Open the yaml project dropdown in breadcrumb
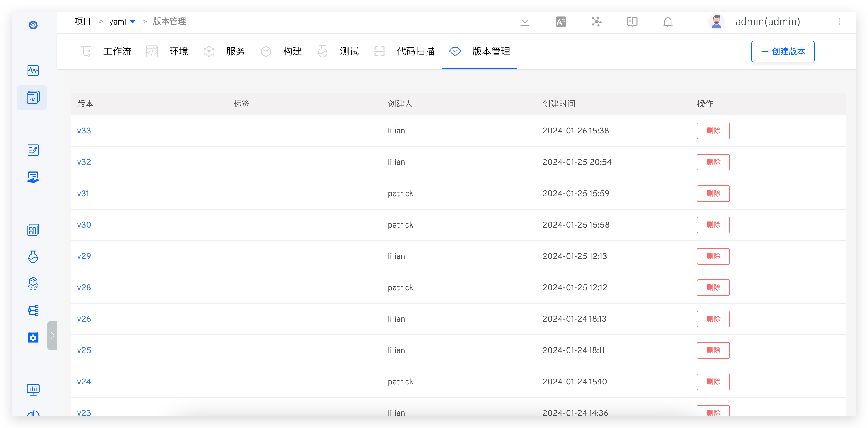 pyautogui.click(x=132, y=22)
